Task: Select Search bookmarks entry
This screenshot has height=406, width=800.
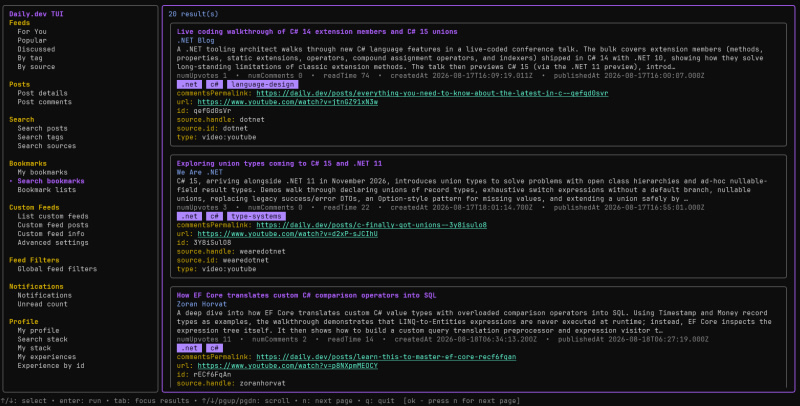Action: click(51, 181)
